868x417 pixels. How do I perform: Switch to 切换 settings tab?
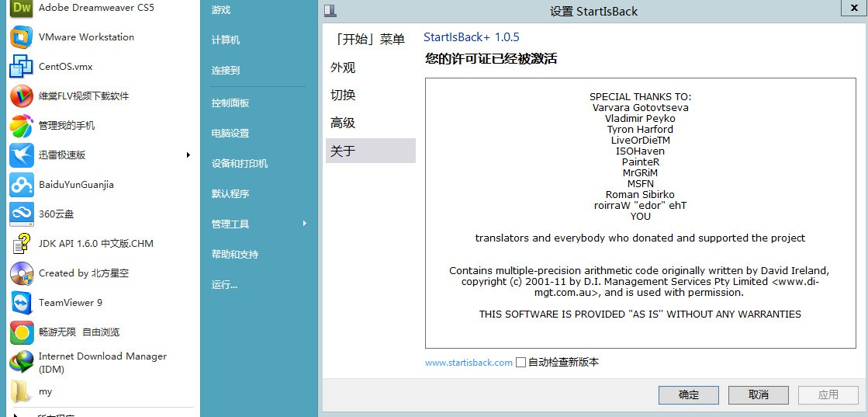pos(370,96)
